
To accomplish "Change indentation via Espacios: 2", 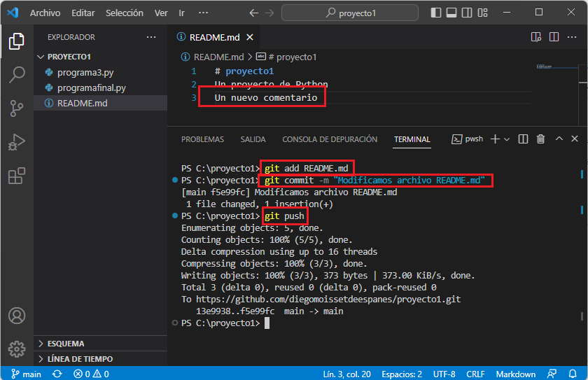I will coord(402,374).
